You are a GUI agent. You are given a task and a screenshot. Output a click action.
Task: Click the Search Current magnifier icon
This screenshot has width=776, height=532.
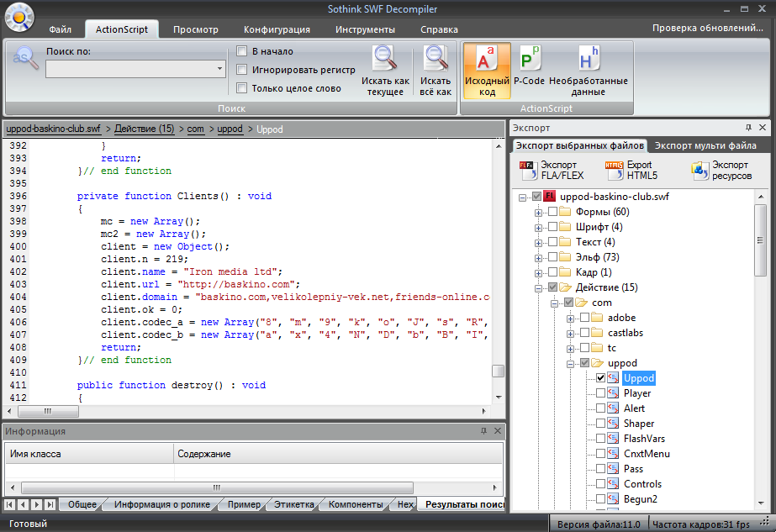coord(385,58)
